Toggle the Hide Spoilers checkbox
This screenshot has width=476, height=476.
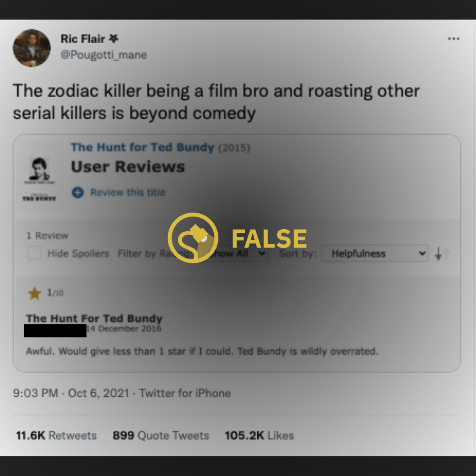(x=35, y=253)
